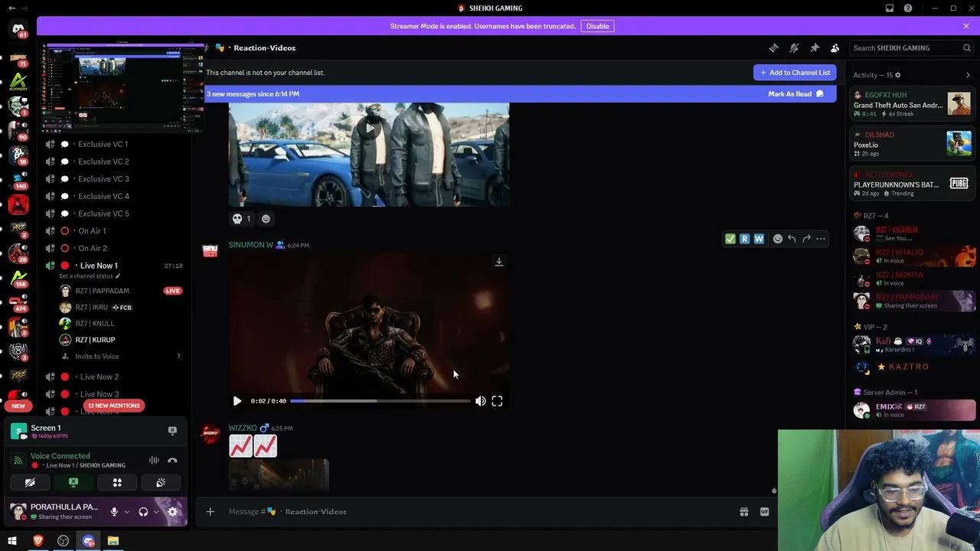
Task: Start an Activity in voice
Action: [x=117, y=483]
